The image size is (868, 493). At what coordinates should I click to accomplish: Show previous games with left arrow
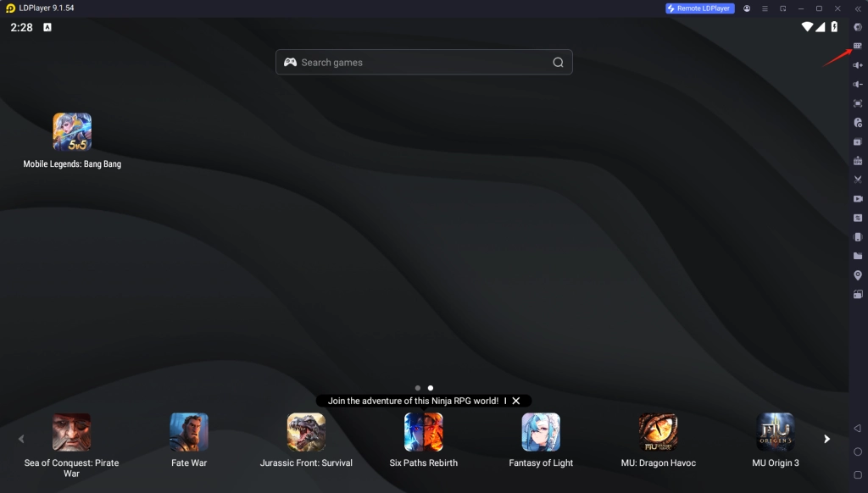point(21,439)
